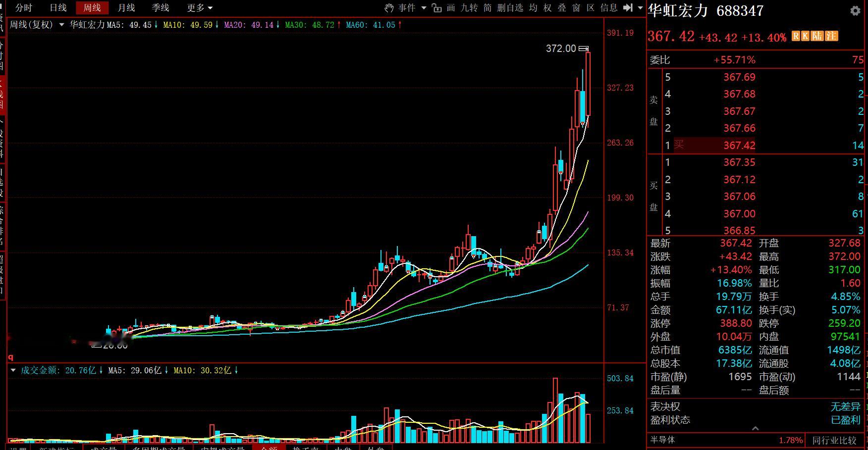This screenshot has width=868, height=450.
Task: Click the hand pan tool icon
Action: pyautogui.click(x=389, y=8)
